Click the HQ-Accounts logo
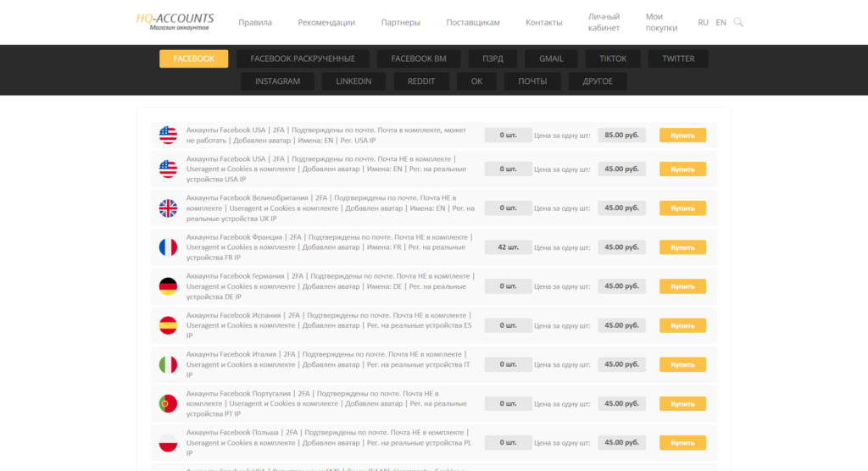The image size is (868, 471). point(175,21)
